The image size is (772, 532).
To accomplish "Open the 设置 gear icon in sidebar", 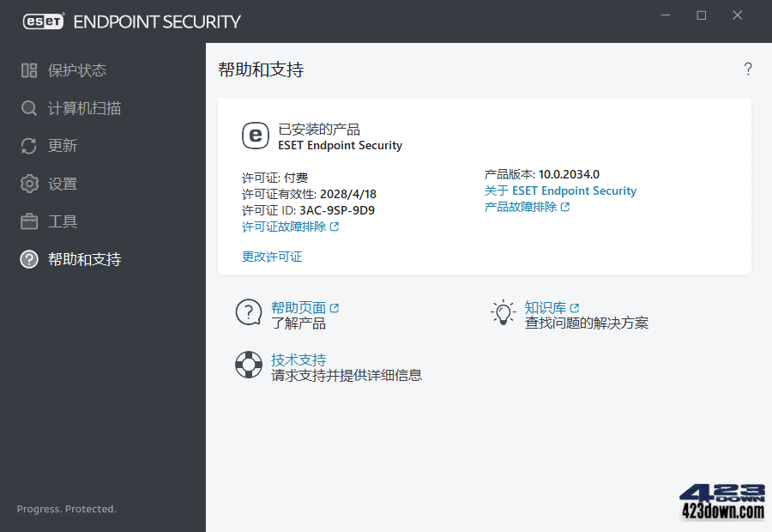I will click(28, 184).
